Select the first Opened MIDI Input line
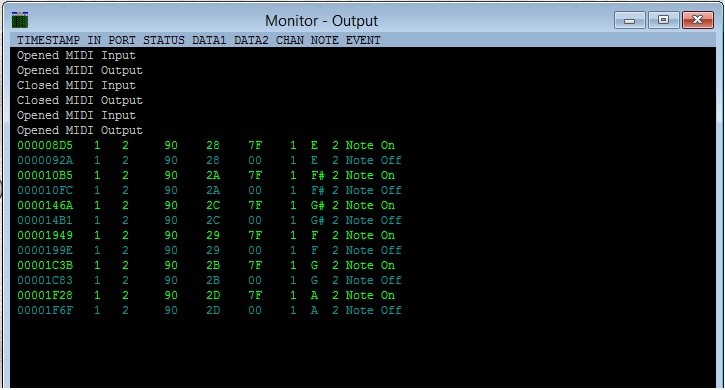 pyautogui.click(x=76, y=55)
